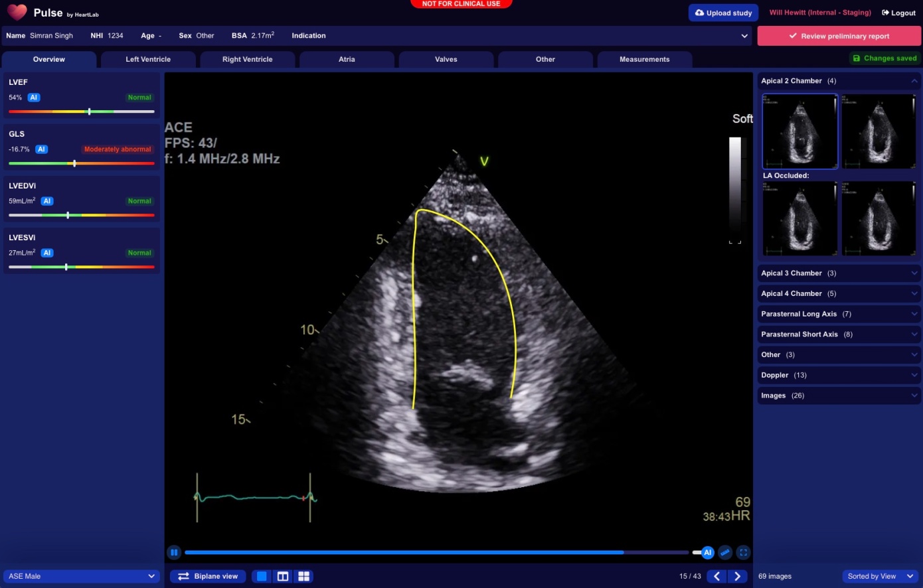Viewport: 923px width, 588px height.
Task: Pause the echo cine loop playback
Action: (x=174, y=552)
